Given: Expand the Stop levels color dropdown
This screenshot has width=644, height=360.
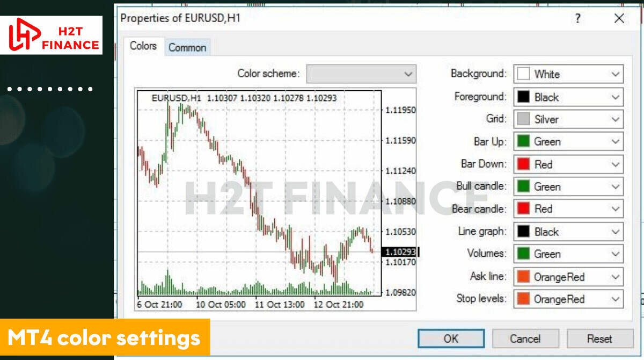Looking at the screenshot, I should (568, 299).
